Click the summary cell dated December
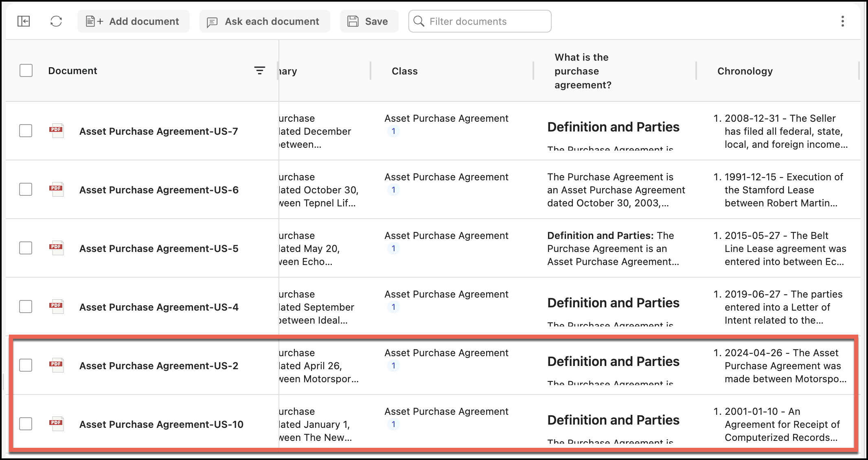The width and height of the screenshot is (868, 460). tap(315, 131)
